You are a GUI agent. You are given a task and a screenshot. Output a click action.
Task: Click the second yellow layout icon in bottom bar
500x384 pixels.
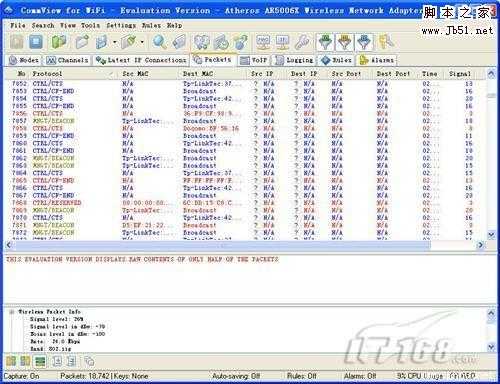point(25,361)
